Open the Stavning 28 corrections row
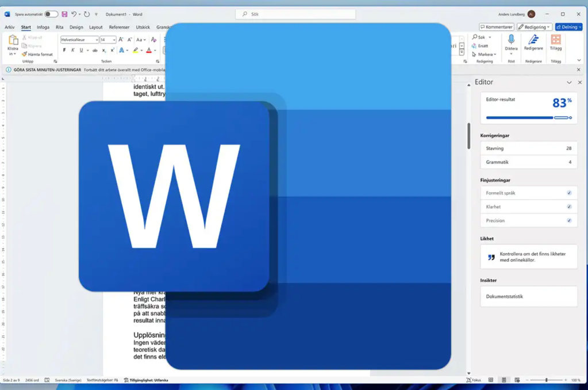Screen dimensions: 588x390 (x=529, y=148)
